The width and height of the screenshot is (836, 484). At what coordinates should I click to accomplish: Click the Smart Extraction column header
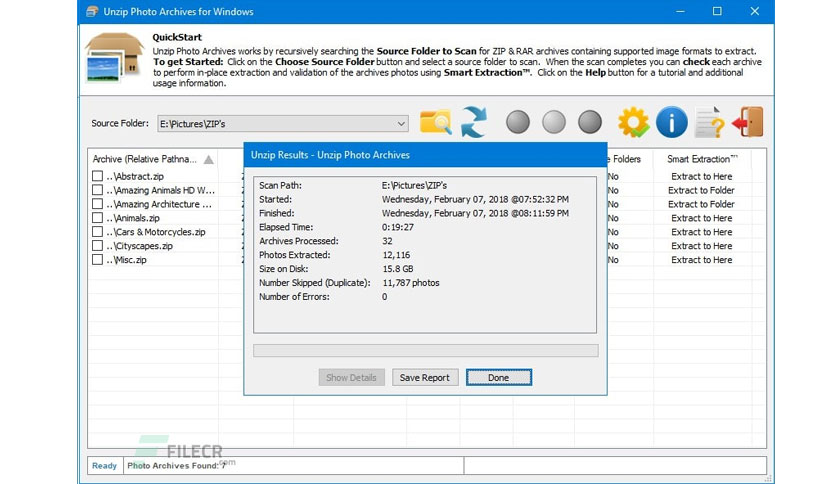coord(702,159)
